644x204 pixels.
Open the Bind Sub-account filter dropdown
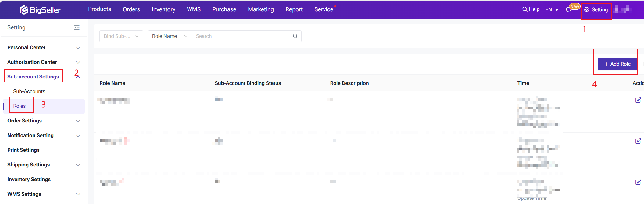[121, 36]
